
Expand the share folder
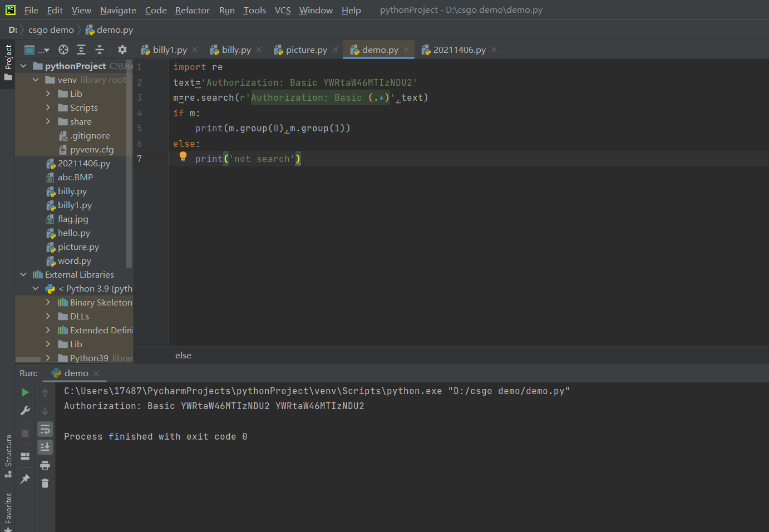tap(48, 121)
